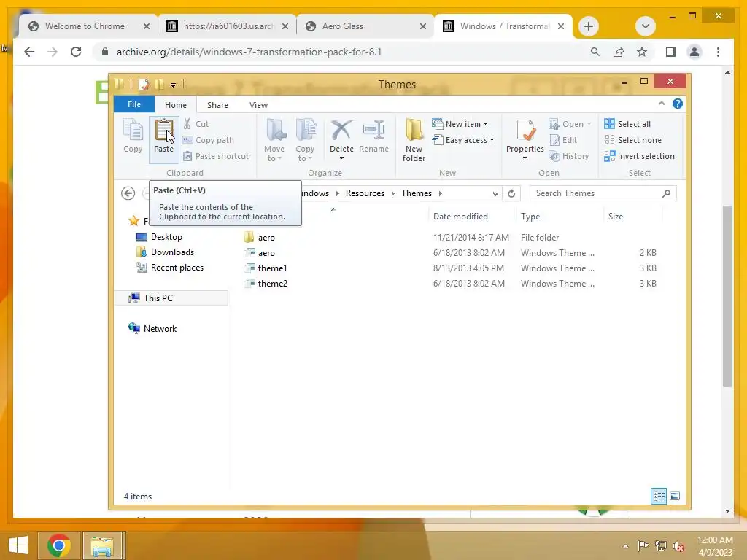Screen dimensions: 747x560
Task: Select the aero Windows Theme file
Action: [266, 253]
